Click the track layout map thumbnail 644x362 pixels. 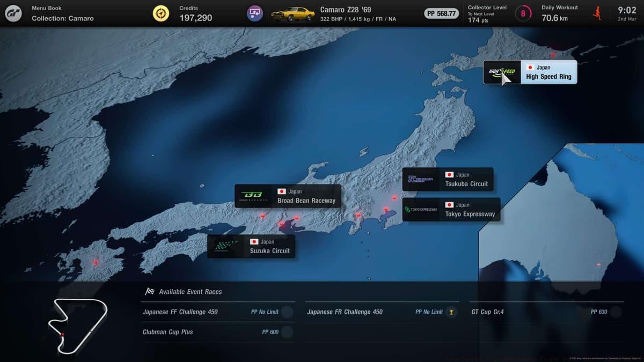(77, 326)
